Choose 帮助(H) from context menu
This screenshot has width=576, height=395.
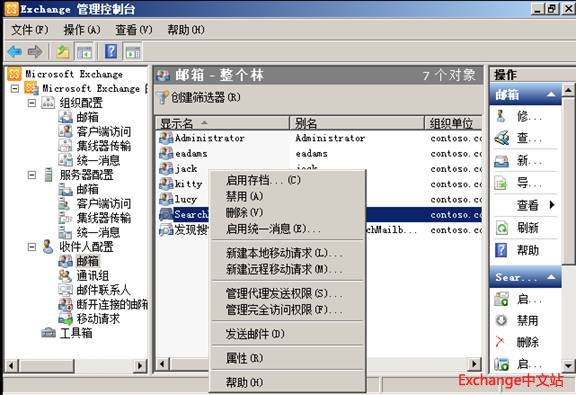tap(288, 382)
